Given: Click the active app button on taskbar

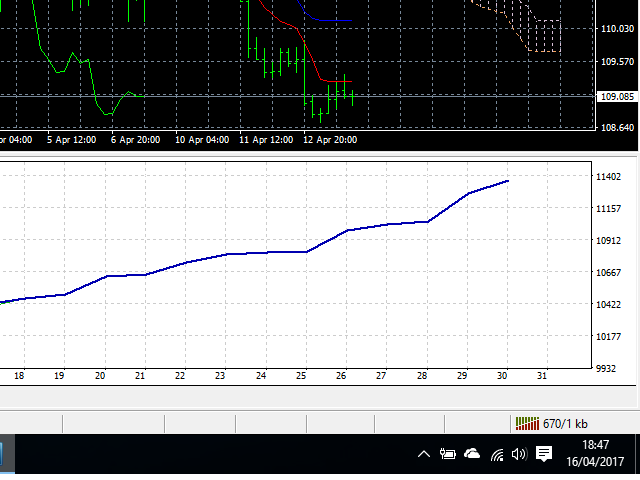Looking at the screenshot, I should coord(6,456).
